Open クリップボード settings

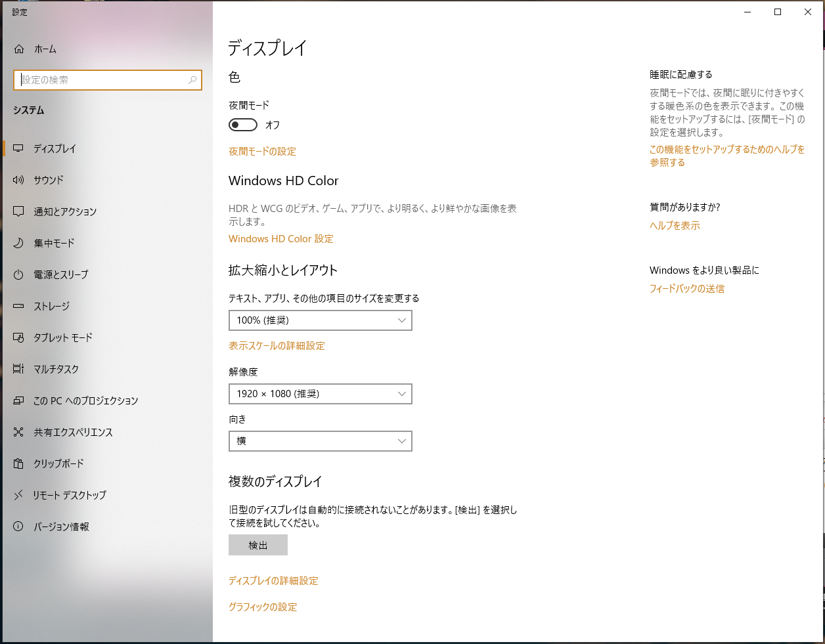[106, 463]
